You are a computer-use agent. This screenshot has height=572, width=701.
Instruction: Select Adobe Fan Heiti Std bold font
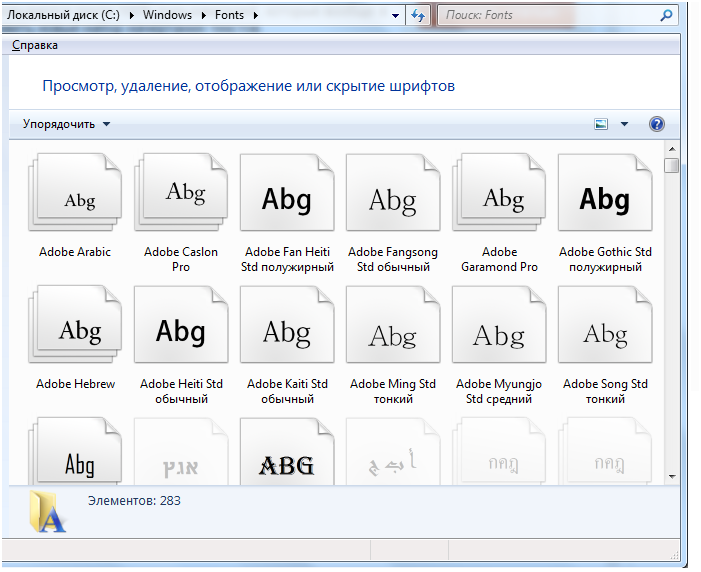[x=287, y=198]
